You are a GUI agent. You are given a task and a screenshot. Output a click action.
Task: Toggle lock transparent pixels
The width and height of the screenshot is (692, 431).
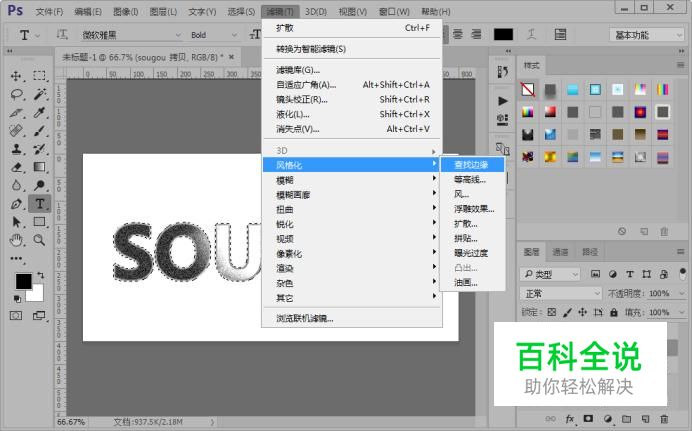point(552,312)
